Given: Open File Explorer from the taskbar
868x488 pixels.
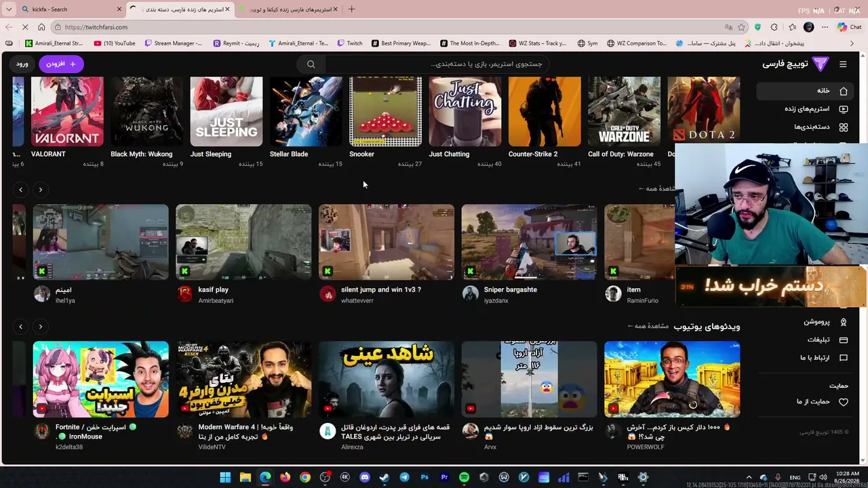Looking at the screenshot, I should click(245, 477).
